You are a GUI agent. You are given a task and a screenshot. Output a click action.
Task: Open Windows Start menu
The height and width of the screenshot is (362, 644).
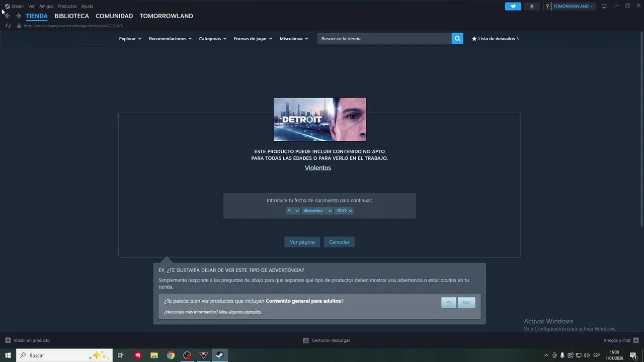pyautogui.click(x=8, y=355)
